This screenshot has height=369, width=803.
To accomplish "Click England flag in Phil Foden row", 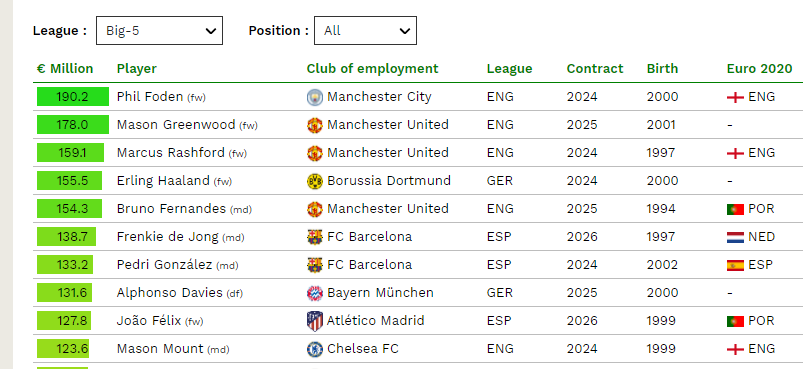I will pyautogui.click(x=735, y=97).
